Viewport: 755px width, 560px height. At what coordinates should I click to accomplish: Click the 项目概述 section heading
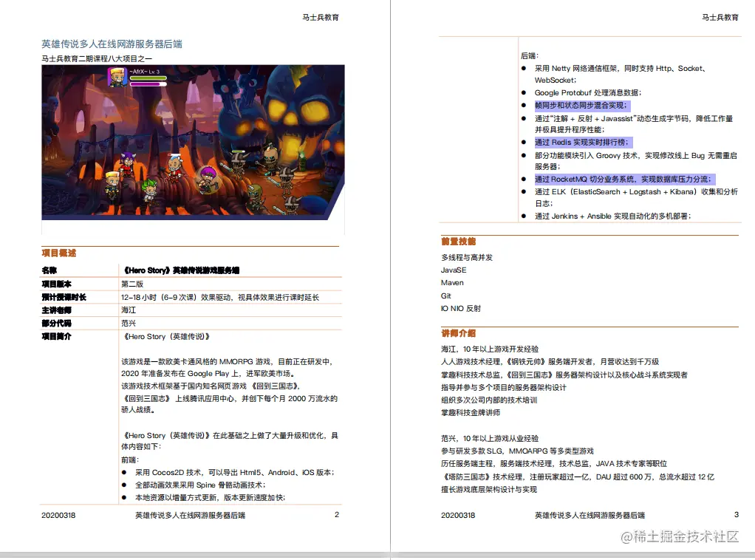point(59,253)
